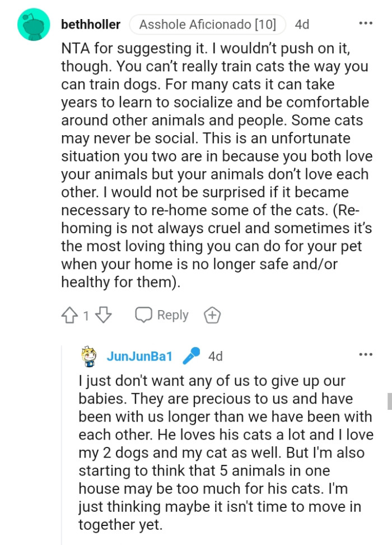This screenshot has width=392, height=545.
Task: Give an award to bethholler's comment
Action: click(x=212, y=315)
